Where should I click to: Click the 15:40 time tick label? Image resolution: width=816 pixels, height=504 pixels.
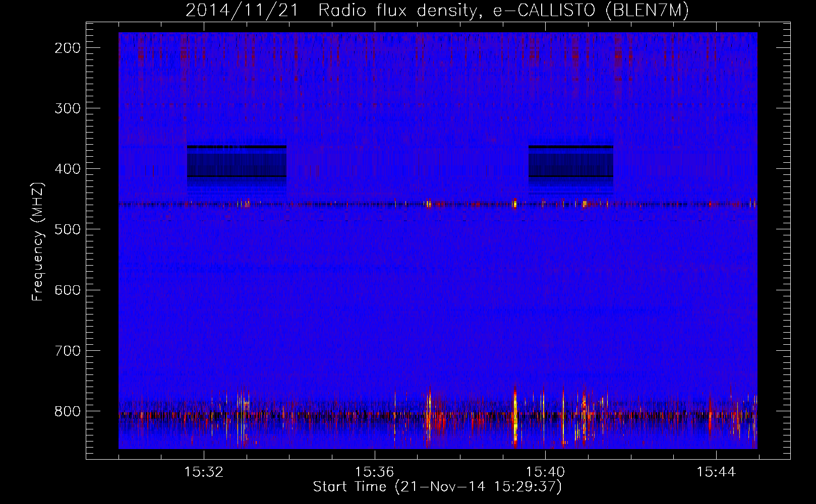coord(545,472)
